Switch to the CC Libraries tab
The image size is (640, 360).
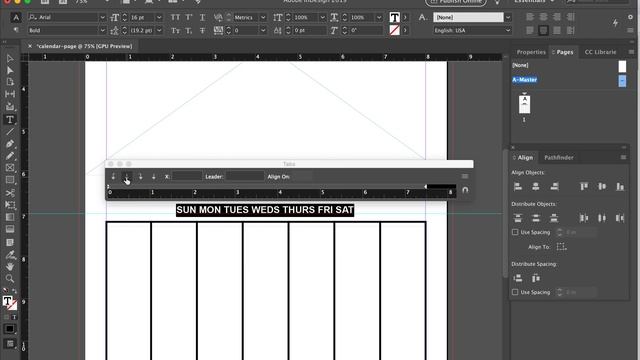(x=600, y=52)
